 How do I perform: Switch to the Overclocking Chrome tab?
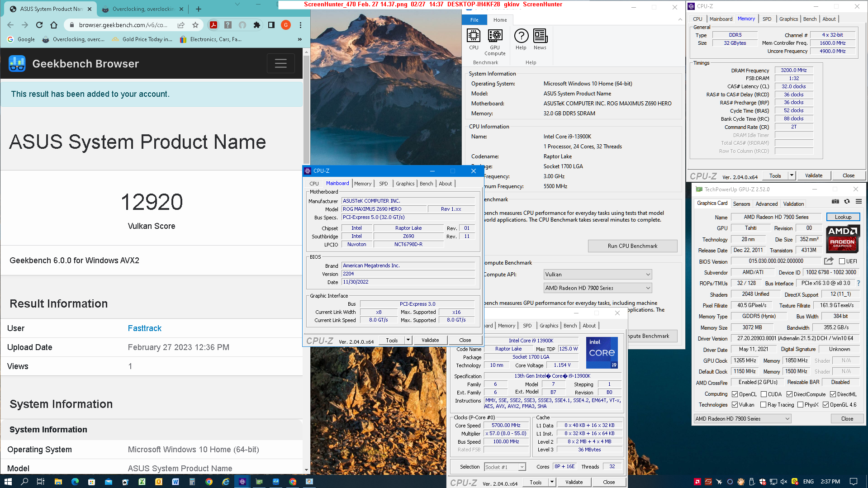[x=142, y=9]
